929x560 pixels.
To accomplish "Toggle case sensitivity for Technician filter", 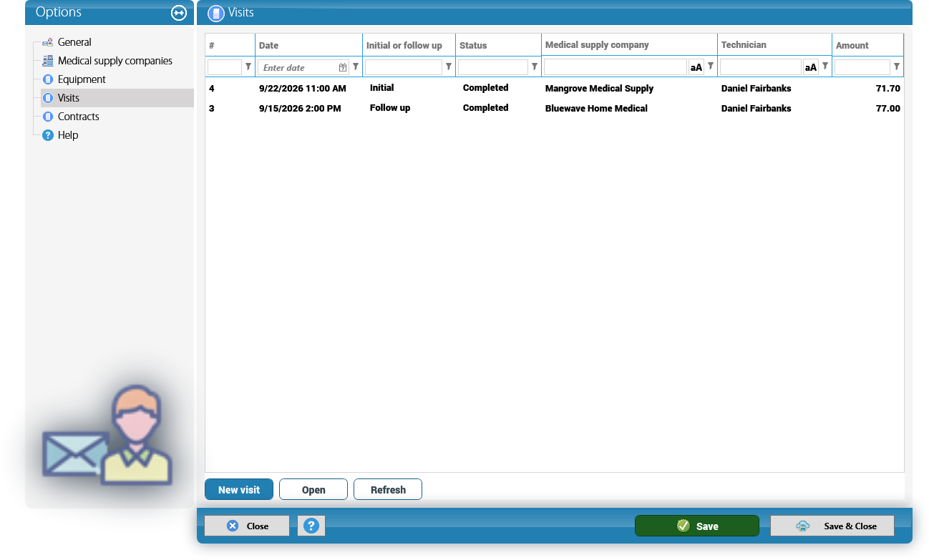I will (811, 67).
